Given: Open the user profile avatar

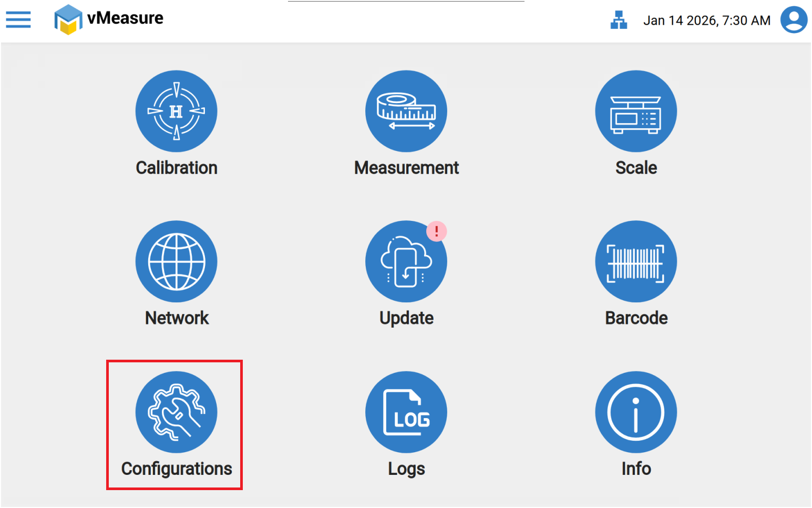Looking at the screenshot, I should pos(794,20).
